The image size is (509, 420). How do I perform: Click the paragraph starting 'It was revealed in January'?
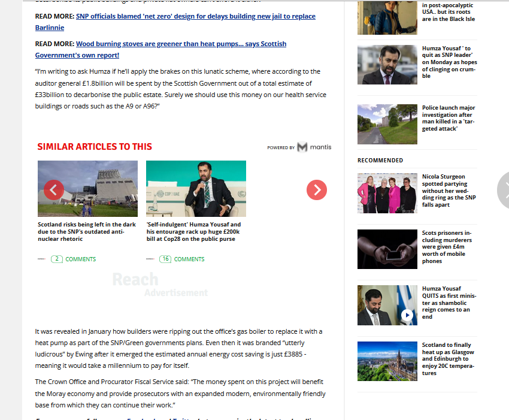(x=178, y=349)
